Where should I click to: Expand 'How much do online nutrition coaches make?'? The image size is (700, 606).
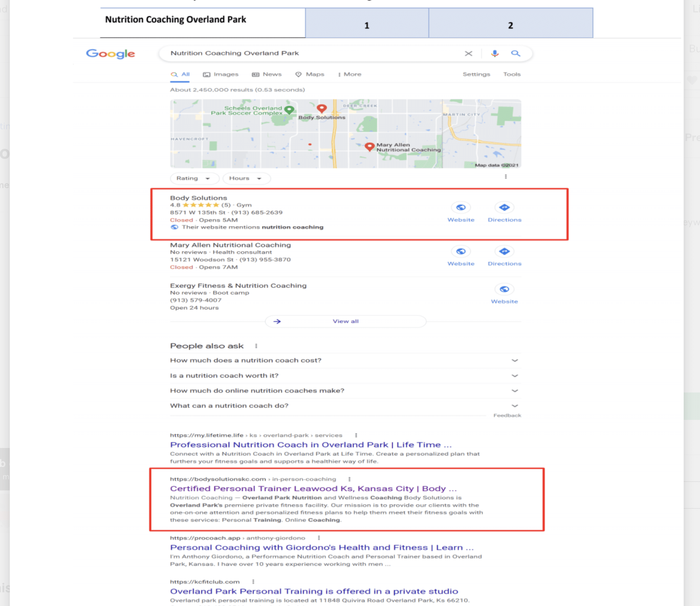pyautogui.click(x=345, y=391)
